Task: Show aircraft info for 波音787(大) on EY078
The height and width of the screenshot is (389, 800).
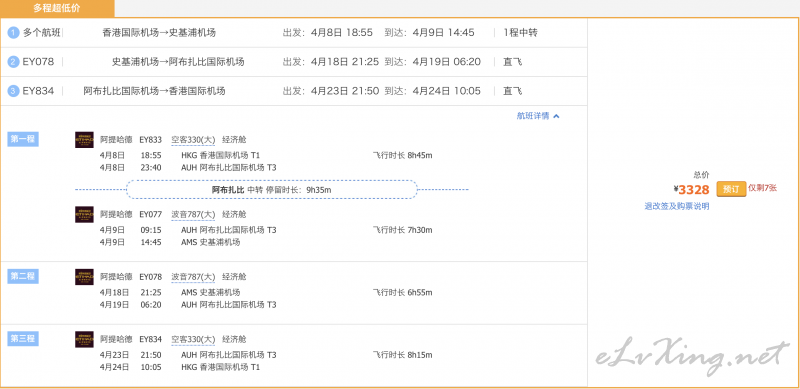Action: click(x=193, y=277)
